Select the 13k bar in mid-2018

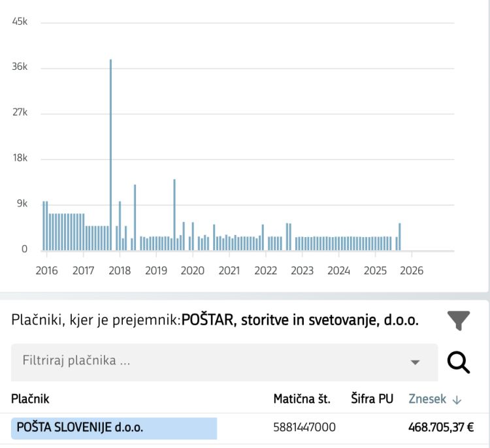(135, 217)
